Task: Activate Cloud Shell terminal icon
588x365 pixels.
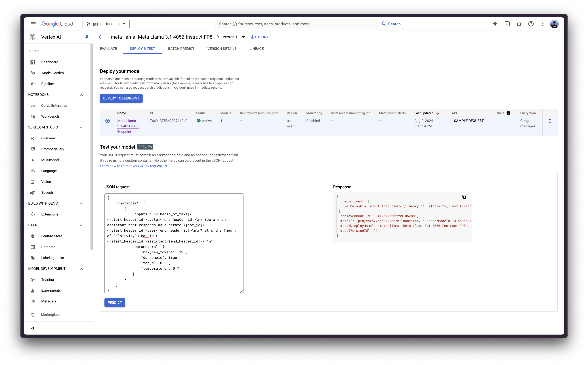Action: click(507, 24)
